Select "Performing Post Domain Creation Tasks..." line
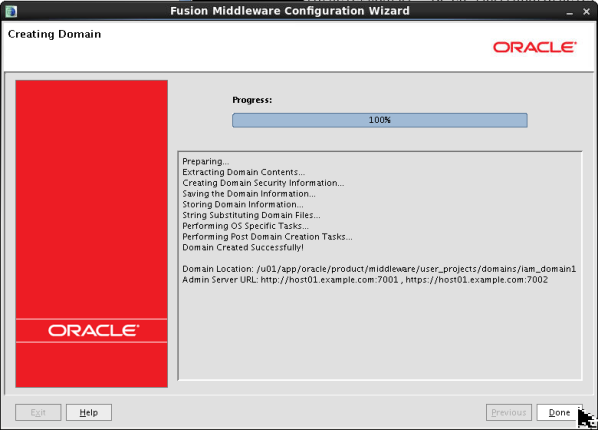The image size is (598, 430). tap(267, 237)
